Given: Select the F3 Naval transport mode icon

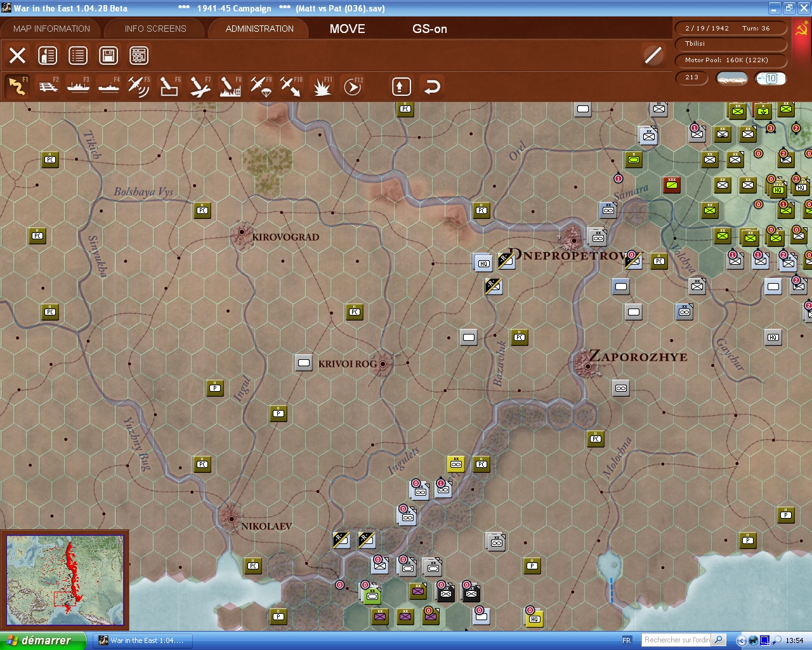Looking at the screenshot, I should point(79,86).
